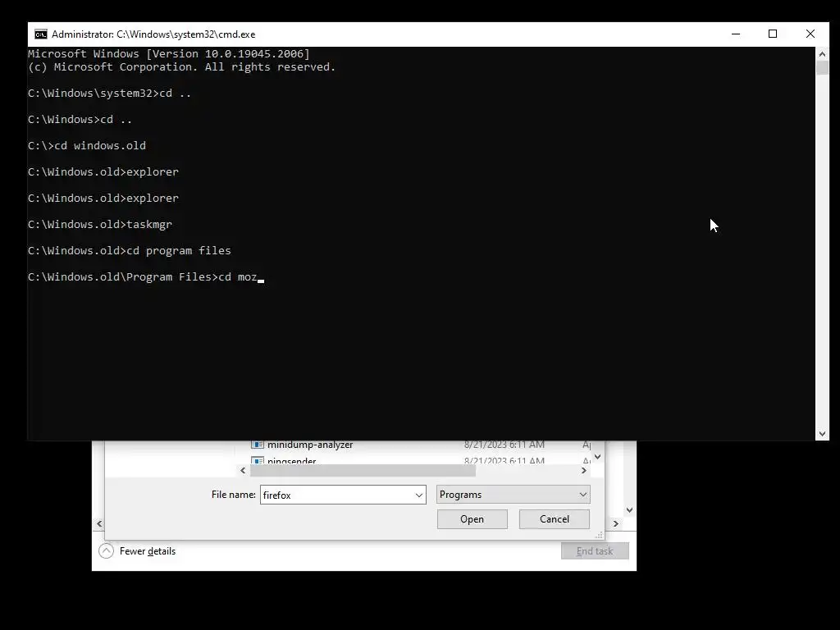Viewport: 840px width, 630px height.
Task: Open the Programs file type dropdown
Action: 514,495
